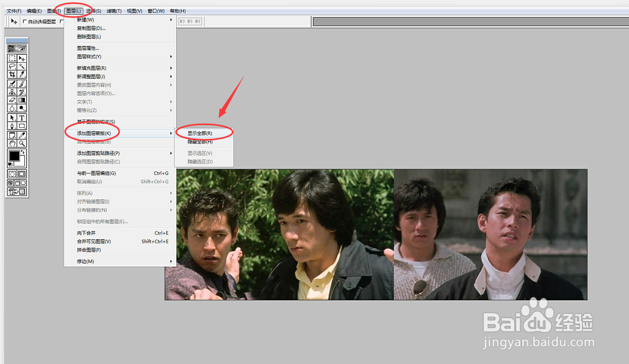This screenshot has width=629, height=364.
Task: Switch to Full Screen mode
Action: tap(23, 182)
